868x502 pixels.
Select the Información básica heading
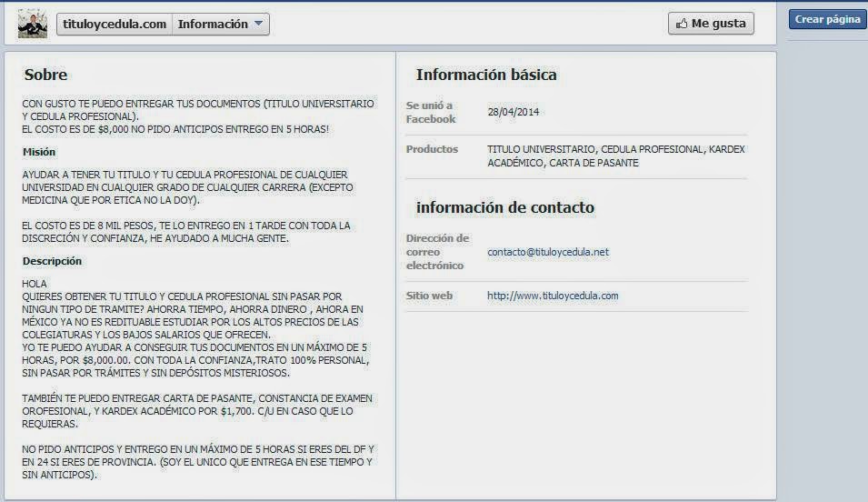point(486,75)
